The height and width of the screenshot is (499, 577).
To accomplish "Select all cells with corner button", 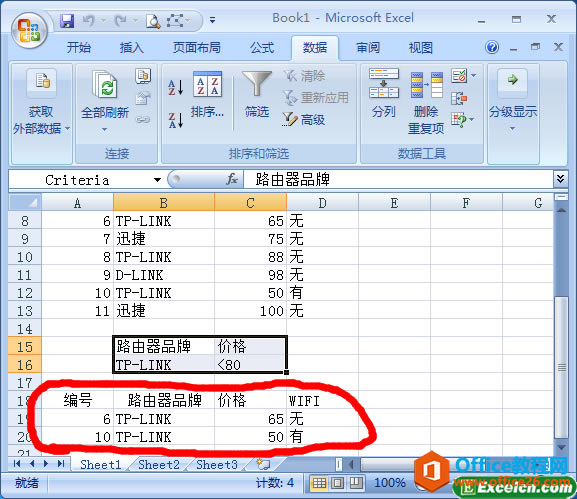I will [x=25, y=203].
